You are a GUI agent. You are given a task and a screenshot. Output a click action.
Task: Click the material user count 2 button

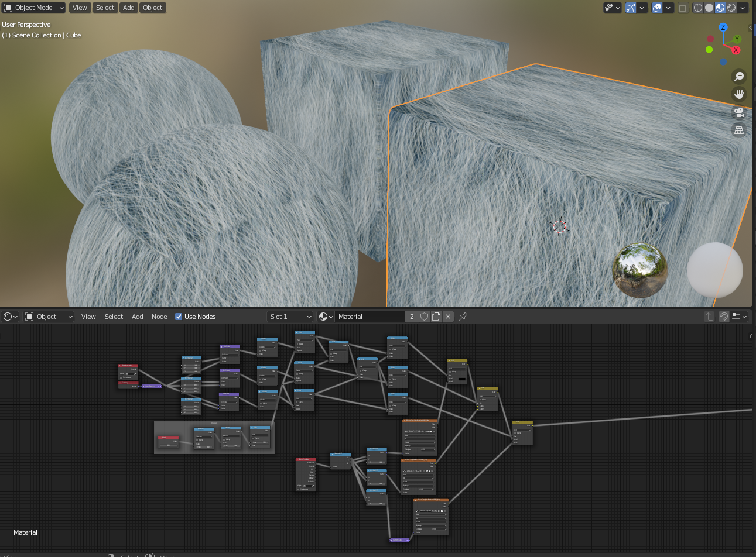(412, 317)
